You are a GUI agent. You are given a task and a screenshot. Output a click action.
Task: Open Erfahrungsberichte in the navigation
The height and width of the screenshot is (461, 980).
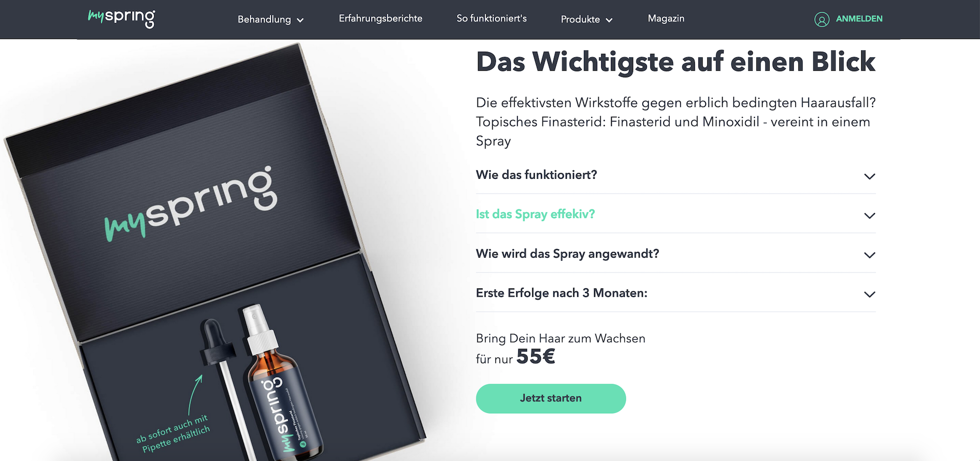coord(380,18)
